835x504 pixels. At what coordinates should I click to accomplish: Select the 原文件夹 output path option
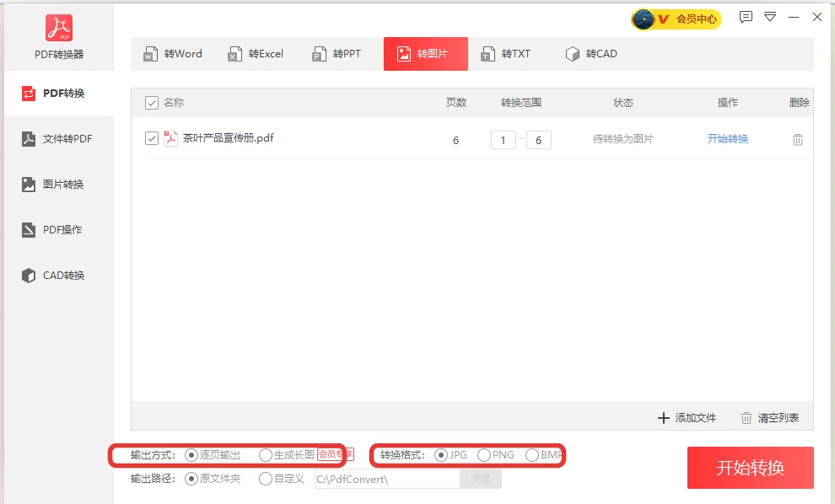(191, 479)
